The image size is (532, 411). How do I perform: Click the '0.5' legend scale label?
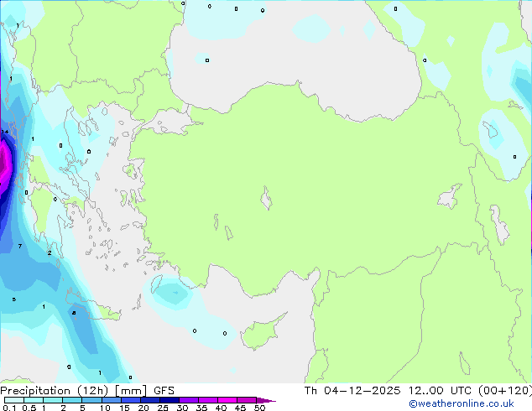tap(29, 408)
